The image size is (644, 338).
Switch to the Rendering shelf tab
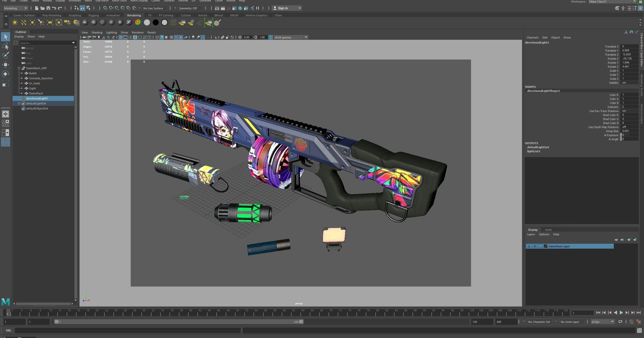[x=134, y=15]
